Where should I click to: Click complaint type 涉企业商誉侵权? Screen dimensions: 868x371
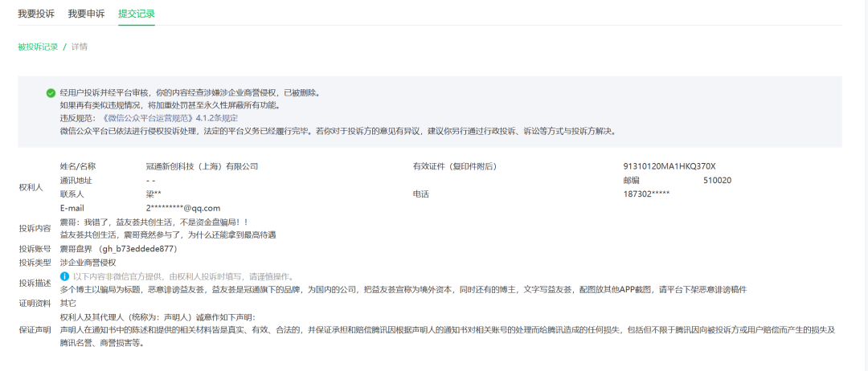coord(88,263)
